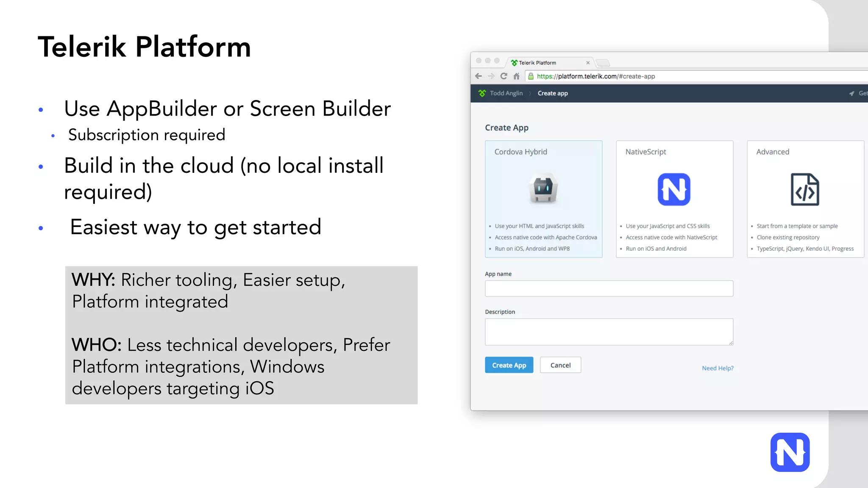Open the Need Help? link

click(x=718, y=368)
